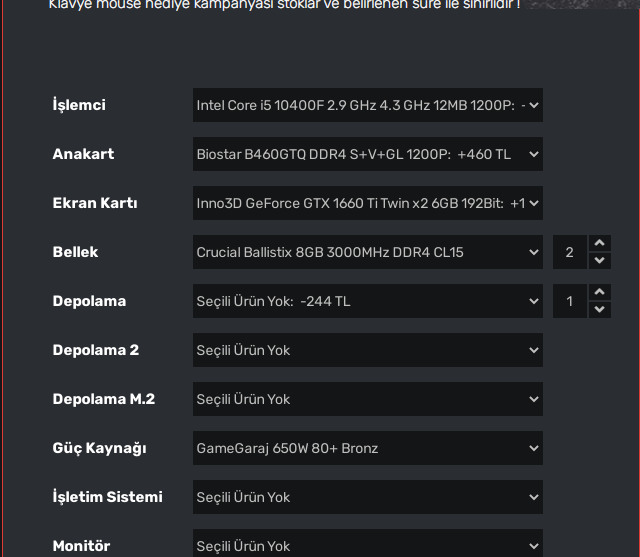This screenshot has height=557, width=640.
Task: Open the Bellek memory dropdown
Action: point(368,252)
